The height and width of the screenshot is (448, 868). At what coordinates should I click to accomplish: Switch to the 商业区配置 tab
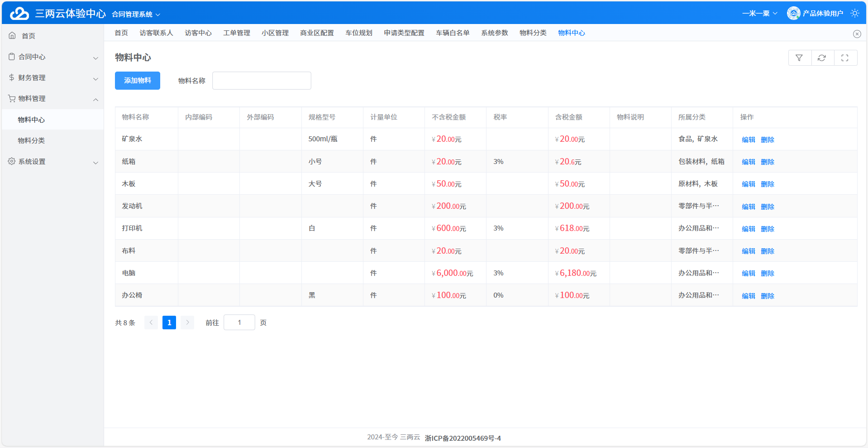[317, 33]
